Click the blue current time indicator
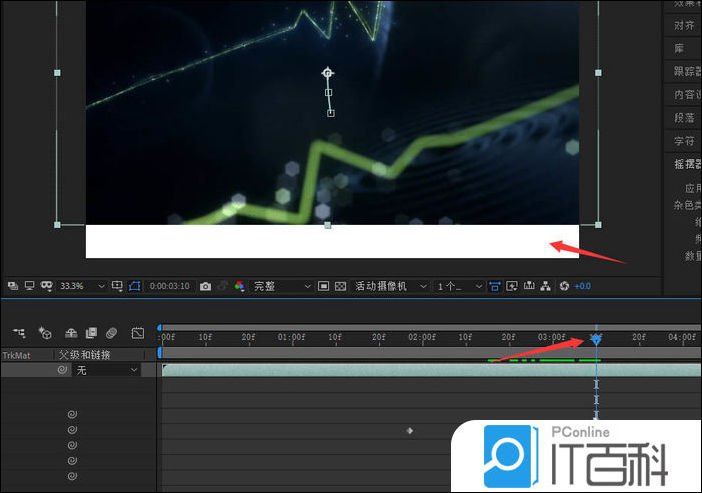Viewport: 702px width, 493px height. click(596, 339)
